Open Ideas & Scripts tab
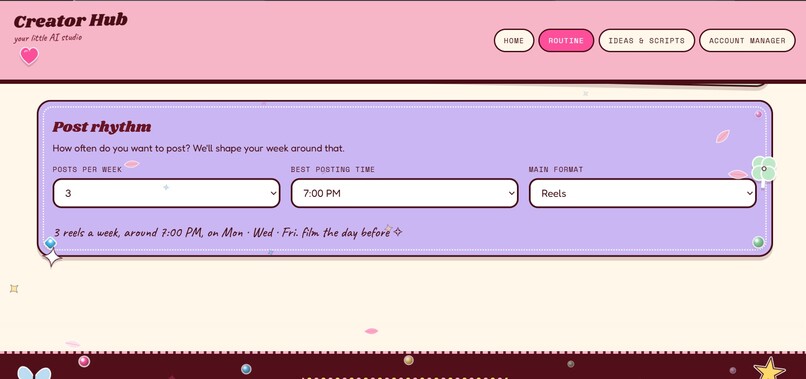The height and width of the screenshot is (379, 806). (646, 41)
